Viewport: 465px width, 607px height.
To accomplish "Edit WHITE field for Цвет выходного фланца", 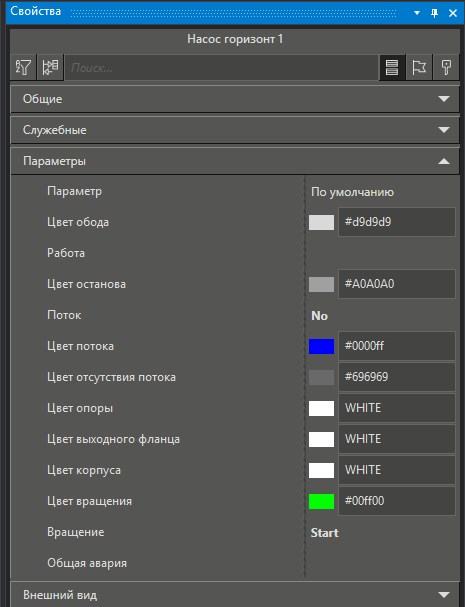I will coord(397,439).
